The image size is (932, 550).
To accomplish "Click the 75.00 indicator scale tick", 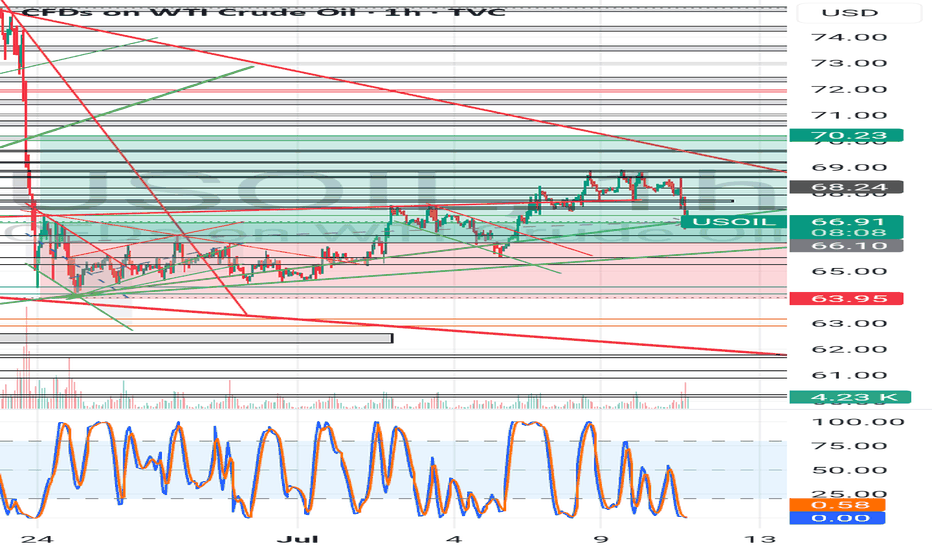I will pyautogui.click(x=850, y=446).
